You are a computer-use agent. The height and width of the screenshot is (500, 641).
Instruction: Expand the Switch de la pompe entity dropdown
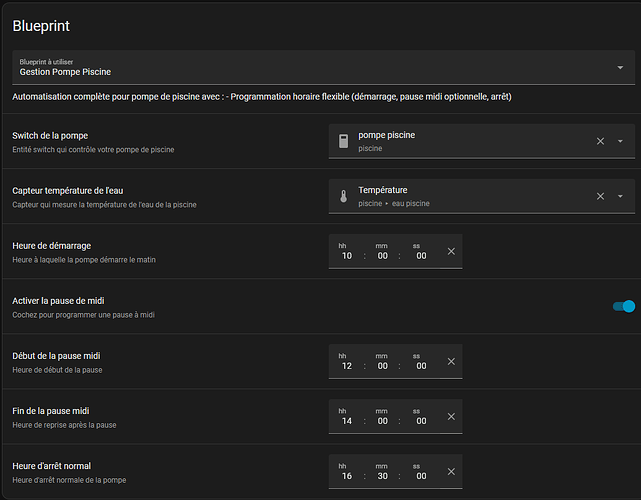[x=621, y=141]
